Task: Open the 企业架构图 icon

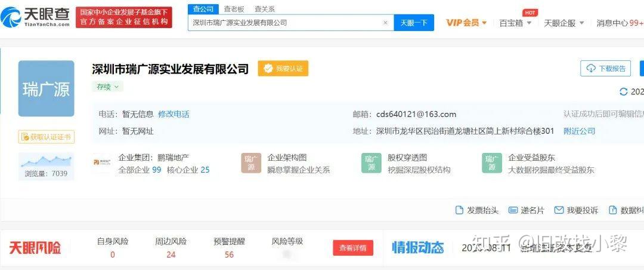Action: pyautogui.click(x=251, y=163)
